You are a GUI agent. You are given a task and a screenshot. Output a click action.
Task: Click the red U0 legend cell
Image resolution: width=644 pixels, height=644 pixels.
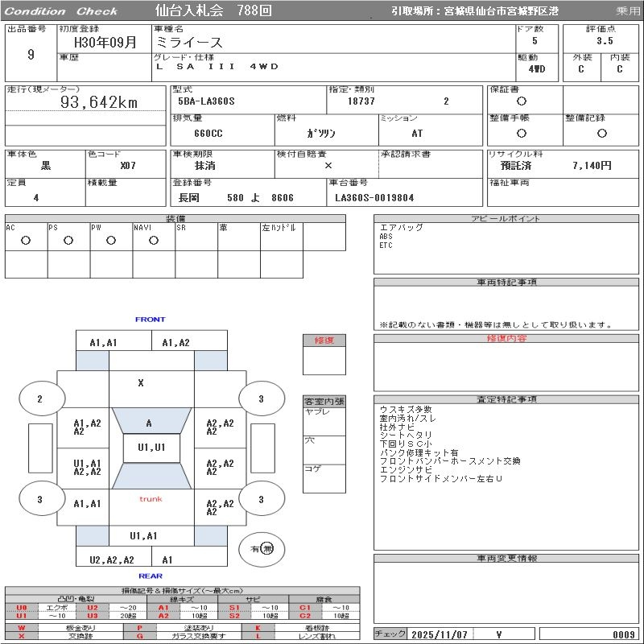[x=22, y=608]
